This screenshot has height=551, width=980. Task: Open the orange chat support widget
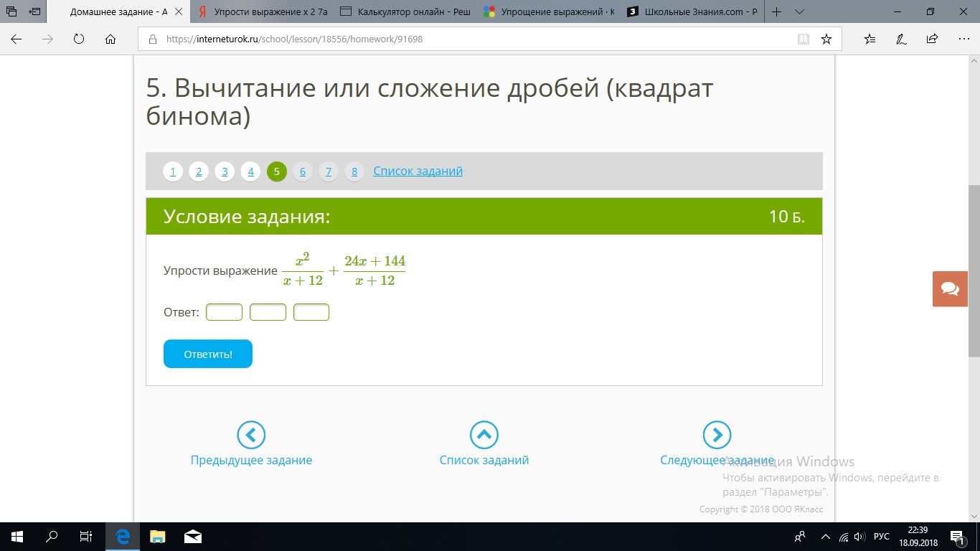pos(951,289)
